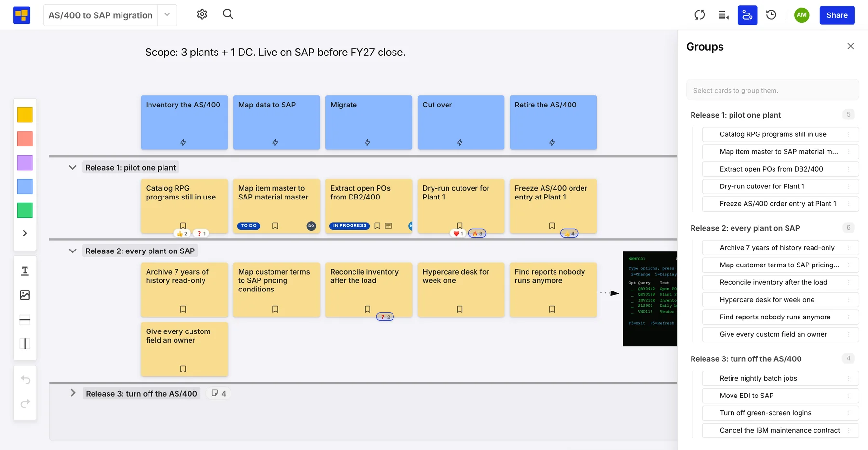Click the TO DO status badge
The width and height of the screenshot is (868, 450).
(x=249, y=225)
